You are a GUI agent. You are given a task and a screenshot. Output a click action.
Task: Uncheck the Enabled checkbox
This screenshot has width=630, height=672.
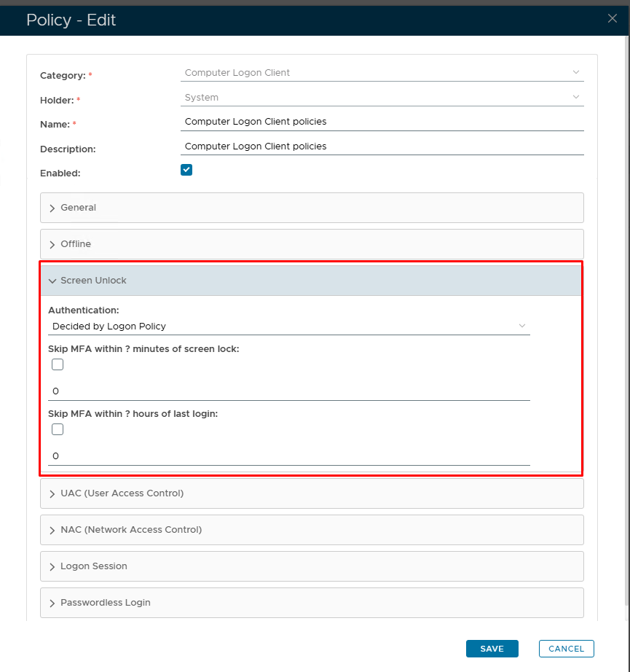(186, 170)
